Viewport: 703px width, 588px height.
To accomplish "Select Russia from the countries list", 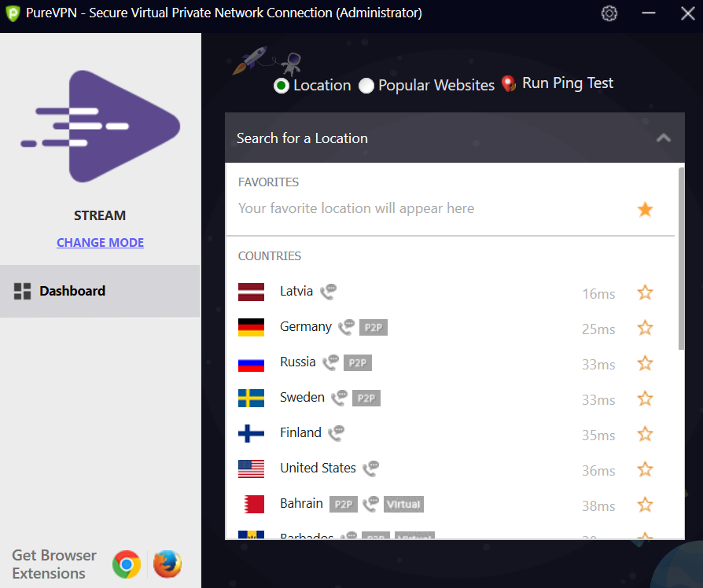I will 450,363.
